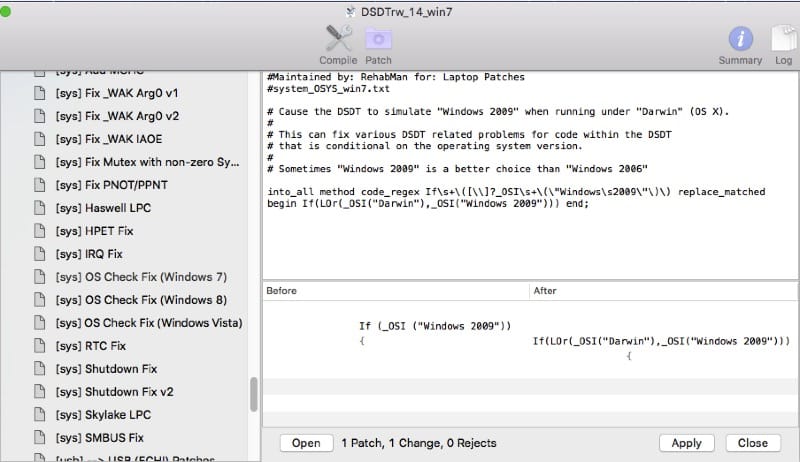The image size is (800, 462).
Task: Click the patch list vertical scrollbar
Action: (254, 393)
